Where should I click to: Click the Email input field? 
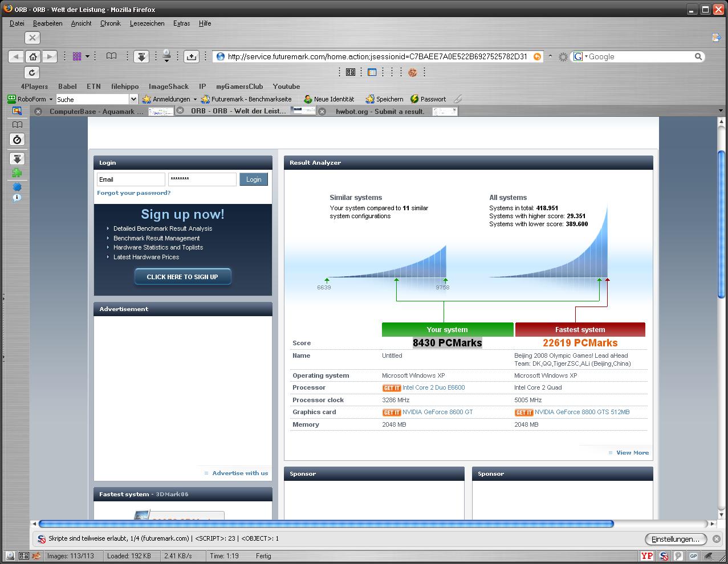click(x=131, y=179)
